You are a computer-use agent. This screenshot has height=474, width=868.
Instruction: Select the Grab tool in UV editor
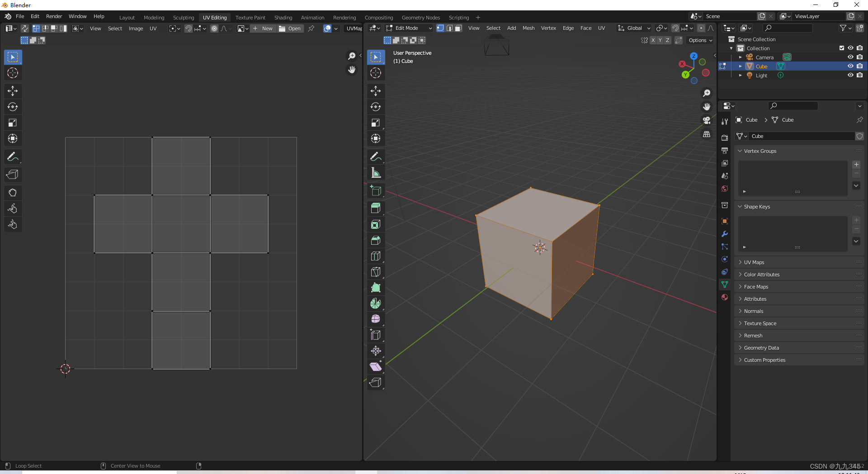click(x=13, y=193)
